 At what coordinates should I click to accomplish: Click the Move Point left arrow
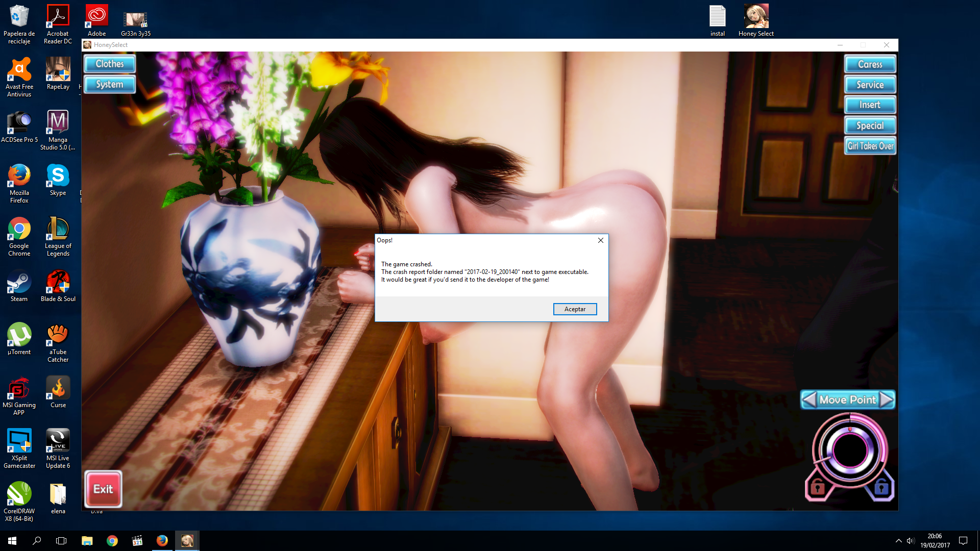[809, 399]
